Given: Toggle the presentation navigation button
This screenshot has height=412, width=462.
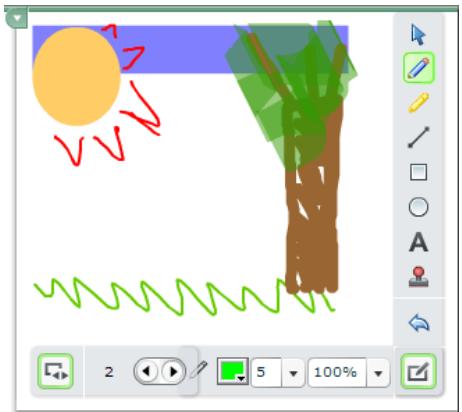Looking at the screenshot, I should [x=55, y=371].
